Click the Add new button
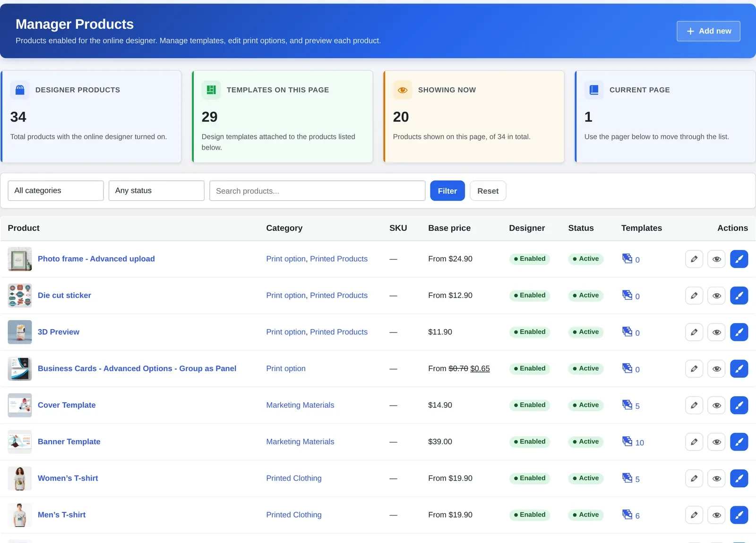756x543 pixels. pos(708,31)
